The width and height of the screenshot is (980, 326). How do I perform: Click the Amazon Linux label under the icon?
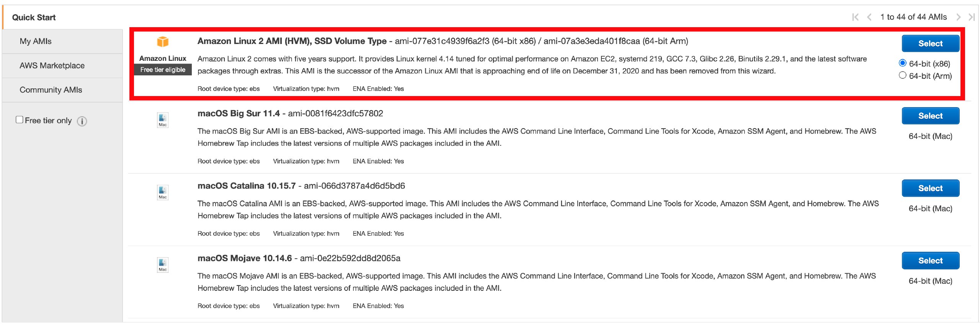pyautogui.click(x=163, y=59)
